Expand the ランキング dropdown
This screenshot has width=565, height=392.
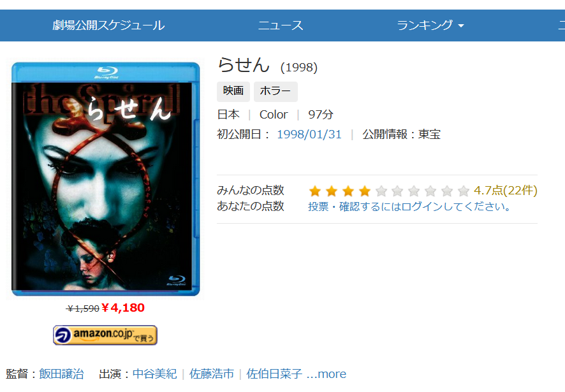(430, 25)
